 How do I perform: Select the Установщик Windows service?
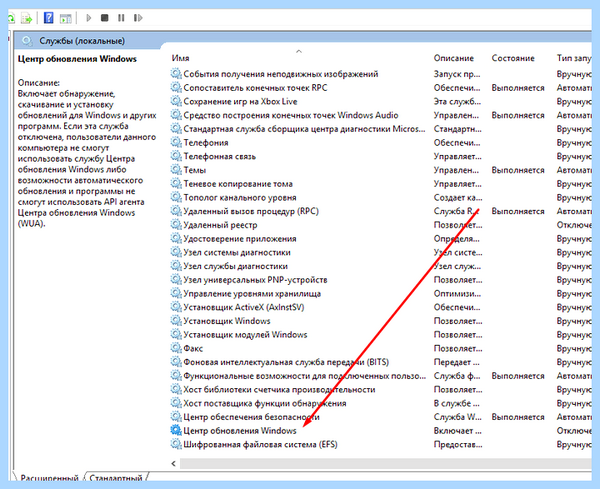click(227, 321)
